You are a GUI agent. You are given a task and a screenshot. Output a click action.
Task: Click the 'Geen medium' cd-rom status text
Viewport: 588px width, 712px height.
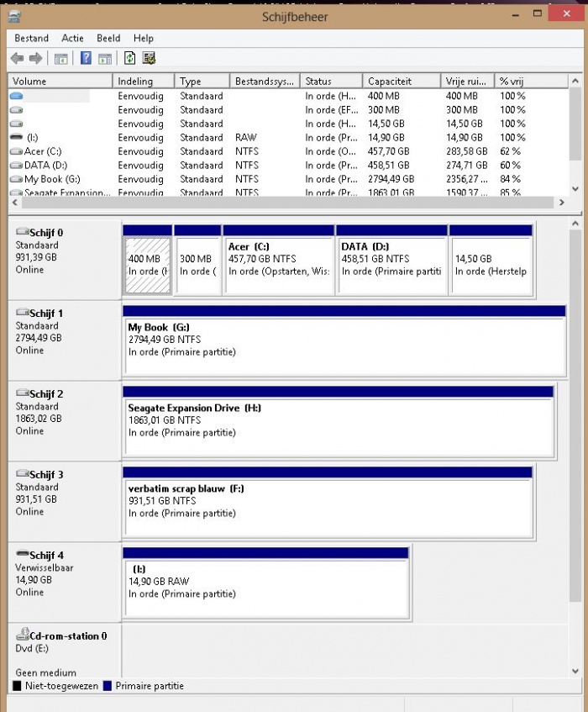46,672
